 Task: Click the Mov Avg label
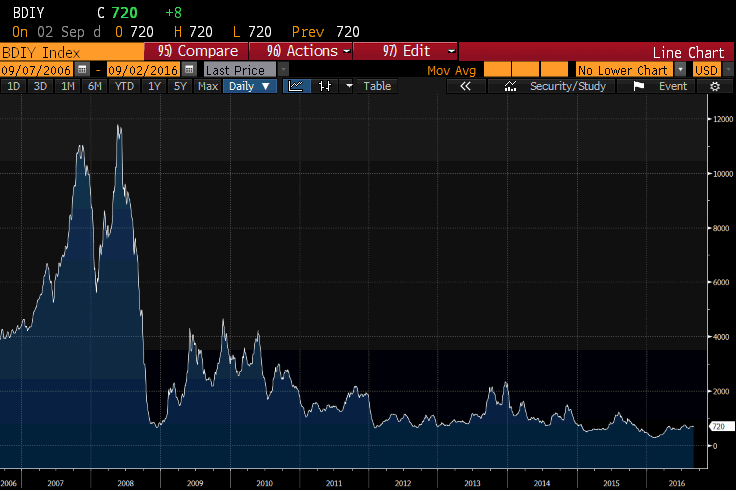pos(451,70)
